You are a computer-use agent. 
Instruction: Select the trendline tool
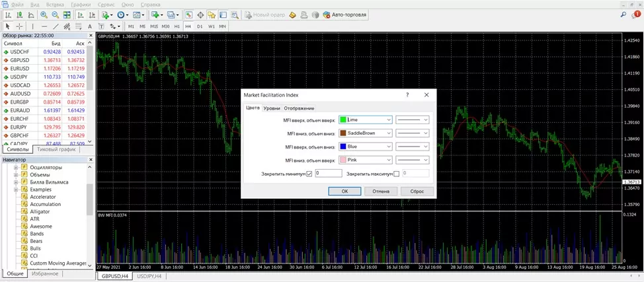pyautogui.click(x=56, y=26)
